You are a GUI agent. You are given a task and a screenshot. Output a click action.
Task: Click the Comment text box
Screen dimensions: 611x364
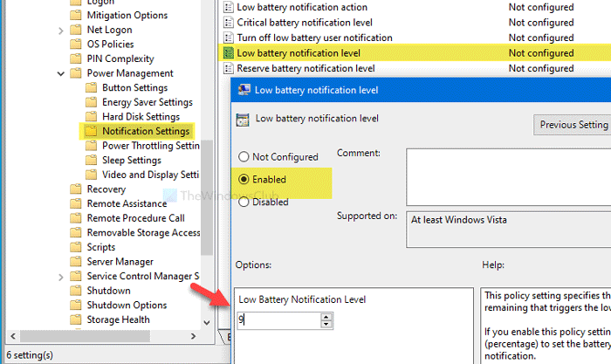[509, 177]
